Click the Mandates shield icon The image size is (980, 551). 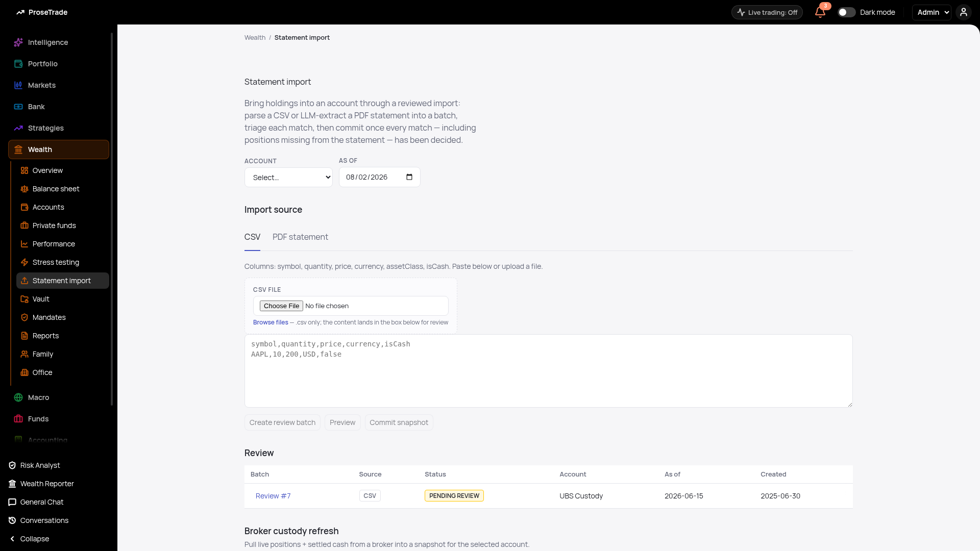24,317
